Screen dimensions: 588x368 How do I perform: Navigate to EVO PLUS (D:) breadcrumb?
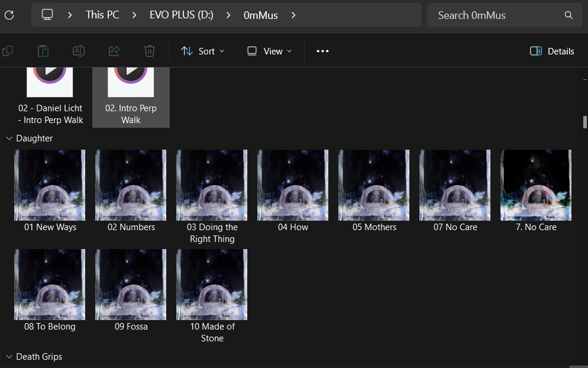(x=182, y=15)
